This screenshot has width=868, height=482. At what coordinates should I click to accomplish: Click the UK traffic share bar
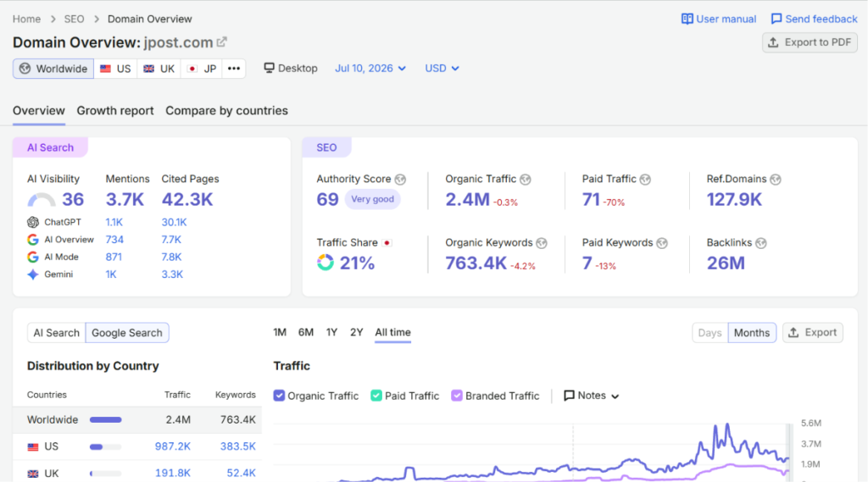pyautogui.click(x=105, y=474)
